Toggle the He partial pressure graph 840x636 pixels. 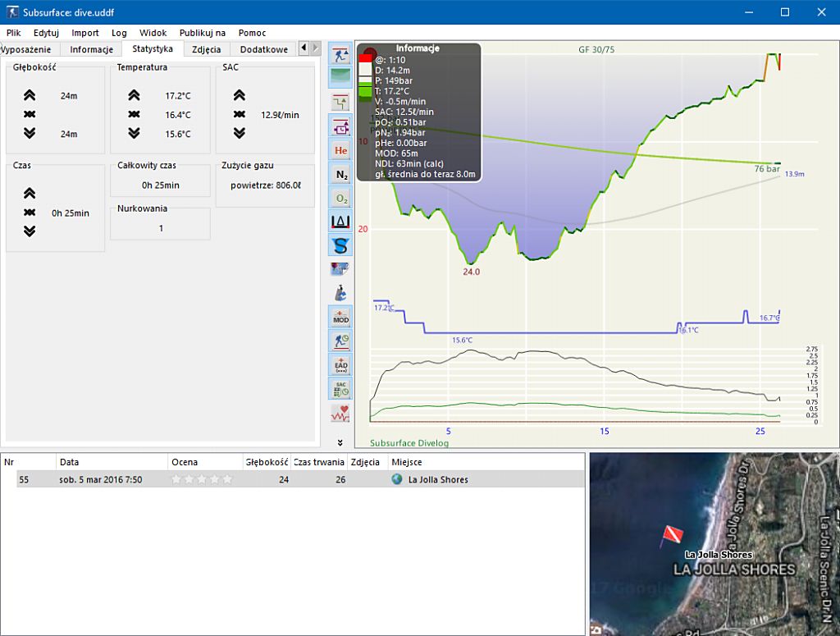coord(340,150)
